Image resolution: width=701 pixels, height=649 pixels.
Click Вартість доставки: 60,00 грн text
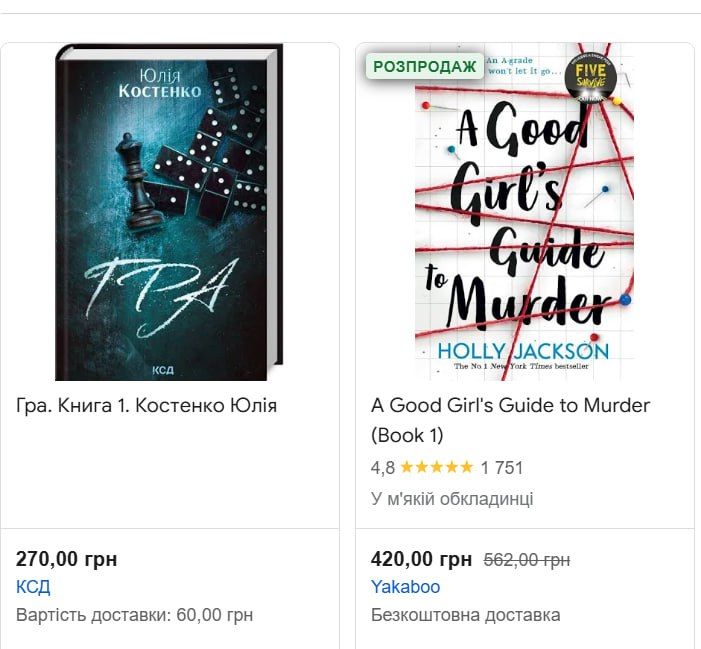pyautogui.click(x=134, y=614)
